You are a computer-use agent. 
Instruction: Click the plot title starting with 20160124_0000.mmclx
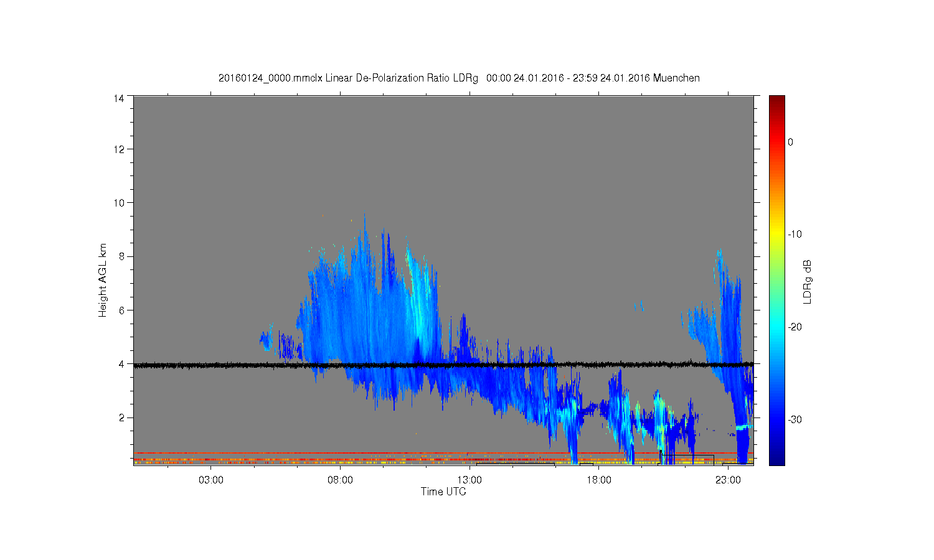[x=459, y=78]
